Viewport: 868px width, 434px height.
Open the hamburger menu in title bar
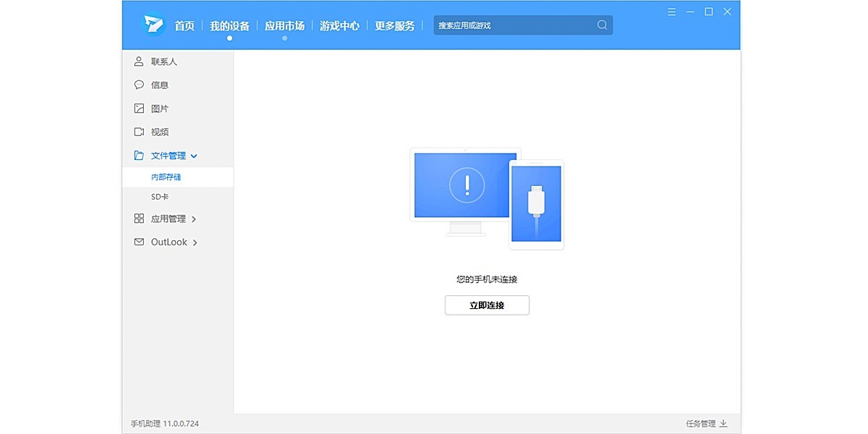[671, 12]
